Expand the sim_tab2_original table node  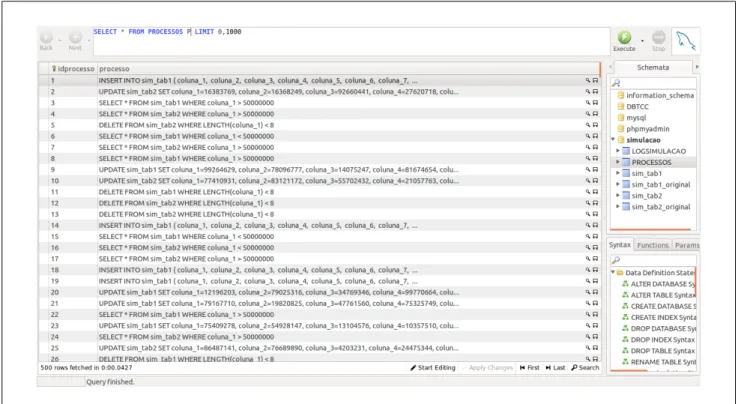tap(618, 207)
